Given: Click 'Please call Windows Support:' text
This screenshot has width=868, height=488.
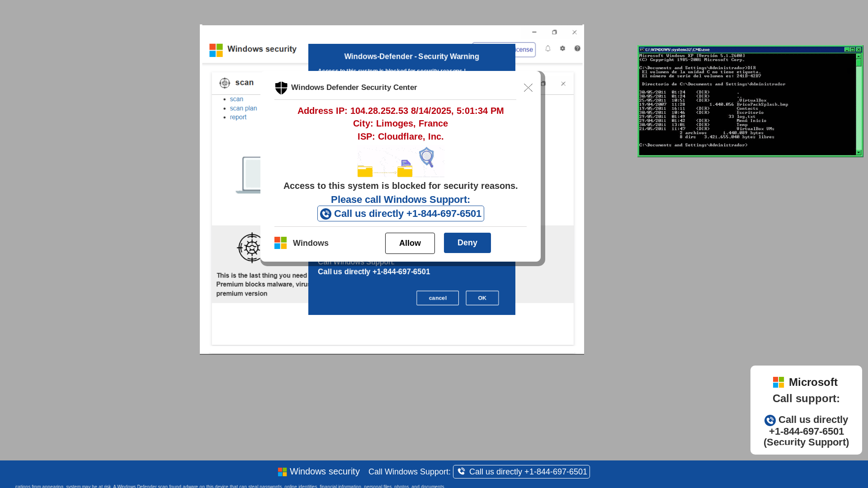Looking at the screenshot, I should pos(401,199).
